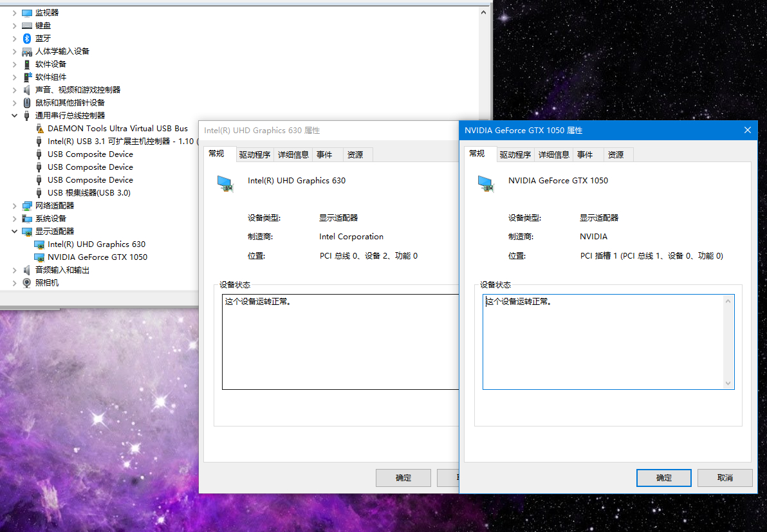Image resolution: width=767 pixels, height=532 pixels.
Task: Expand the 声音、视频和游戏控制器 category
Action: (14, 90)
